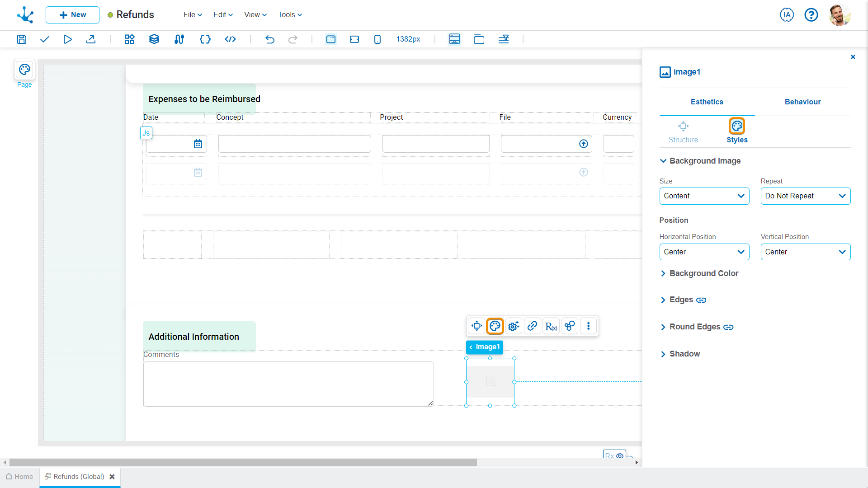Click the settings gear icon on image1
This screenshot has height=488, width=868.
[513, 326]
